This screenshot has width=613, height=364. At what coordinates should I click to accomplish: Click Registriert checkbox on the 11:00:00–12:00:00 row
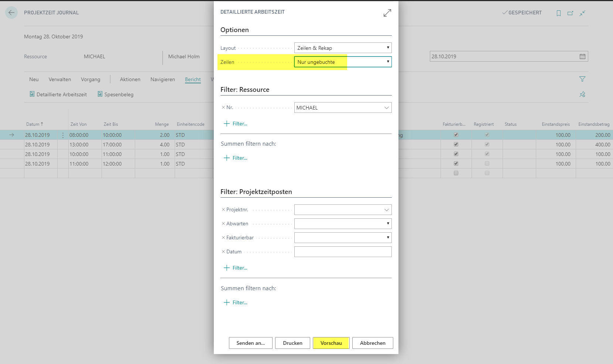click(x=487, y=164)
